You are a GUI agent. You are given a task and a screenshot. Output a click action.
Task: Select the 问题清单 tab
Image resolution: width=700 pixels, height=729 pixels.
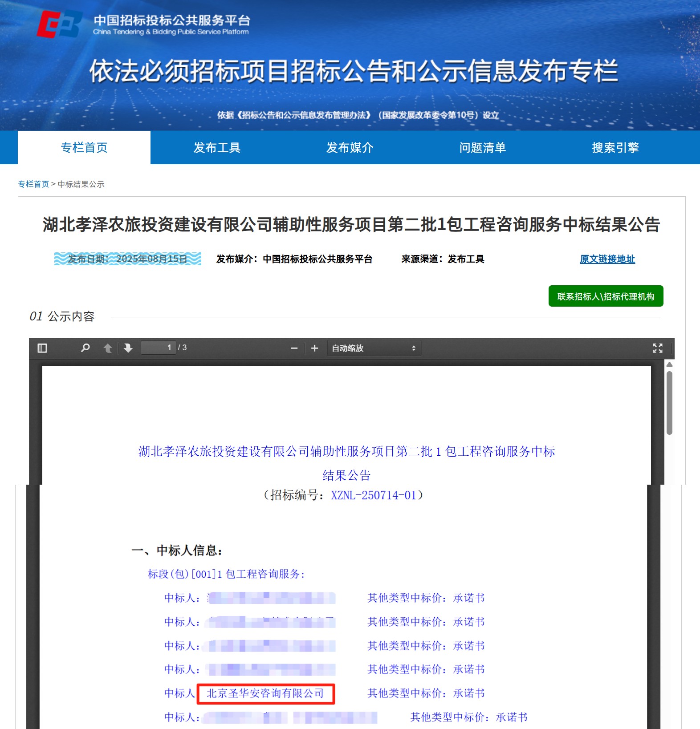[x=482, y=148]
